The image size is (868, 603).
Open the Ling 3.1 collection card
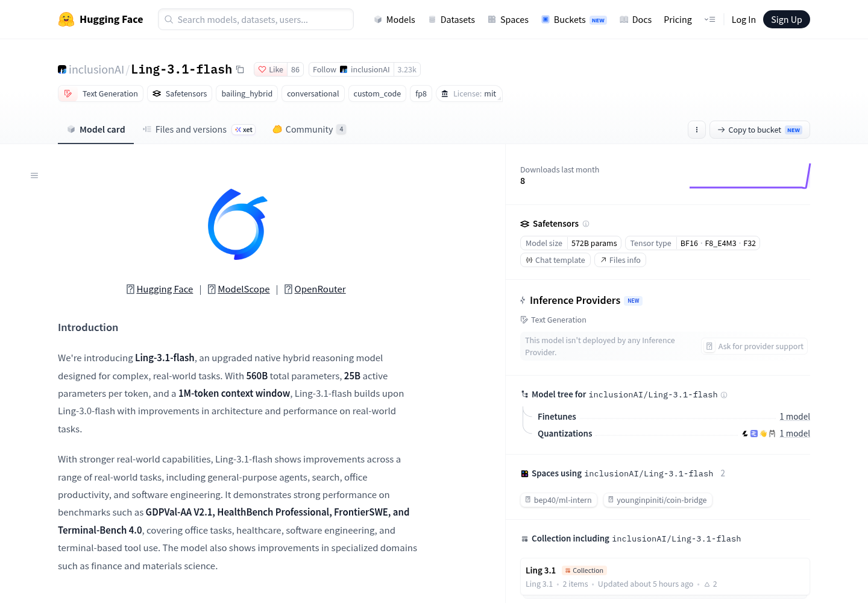[x=665, y=577]
